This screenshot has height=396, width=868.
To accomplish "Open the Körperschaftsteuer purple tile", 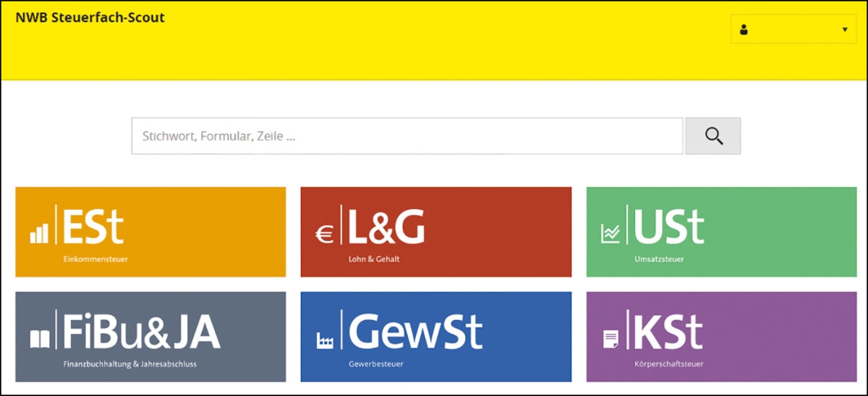I will (721, 337).
